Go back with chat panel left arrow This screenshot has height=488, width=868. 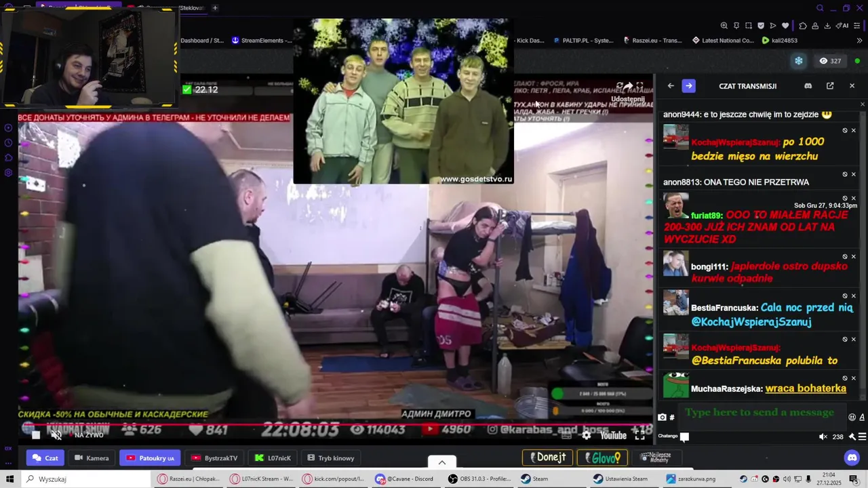point(671,86)
